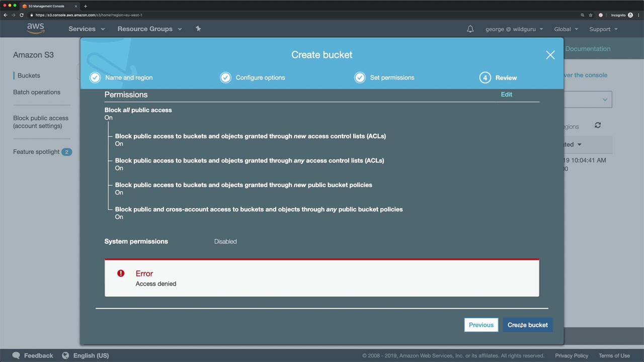Select Buckets in the S3 sidebar
The width and height of the screenshot is (644, 362).
(x=29, y=75)
